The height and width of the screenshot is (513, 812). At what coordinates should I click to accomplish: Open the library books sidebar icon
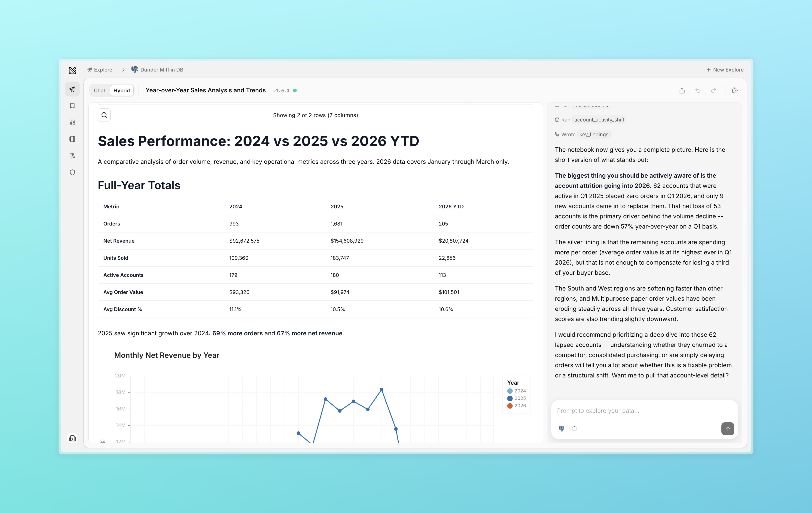click(x=72, y=156)
